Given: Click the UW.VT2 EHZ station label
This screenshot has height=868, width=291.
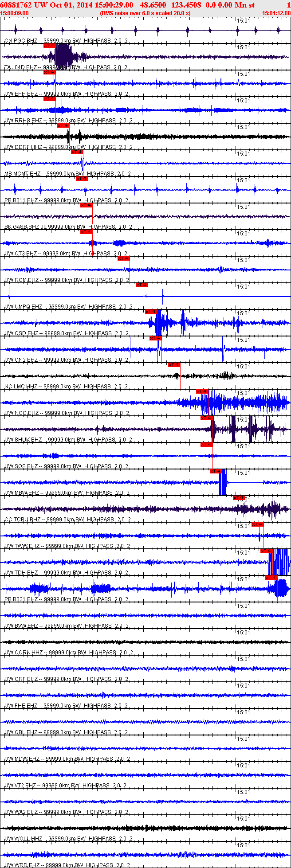Looking at the screenshot, I should tap(65, 786).
